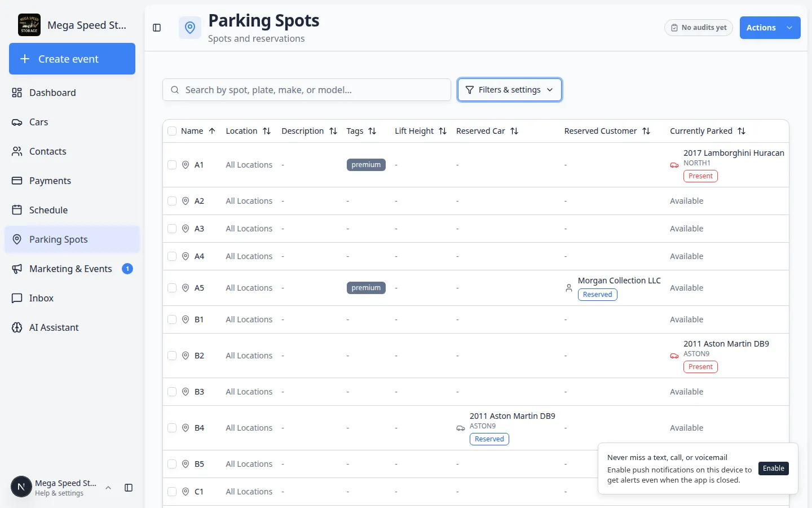This screenshot has height=508, width=812.
Task: Sort the Reserved Car column via its arrows
Action: click(514, 131)
